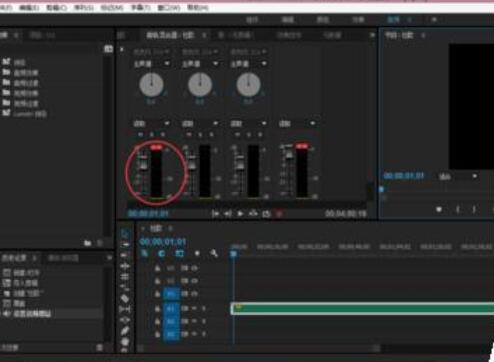Open the 剪辑(C) menu
494x362 pixels.
57,7
